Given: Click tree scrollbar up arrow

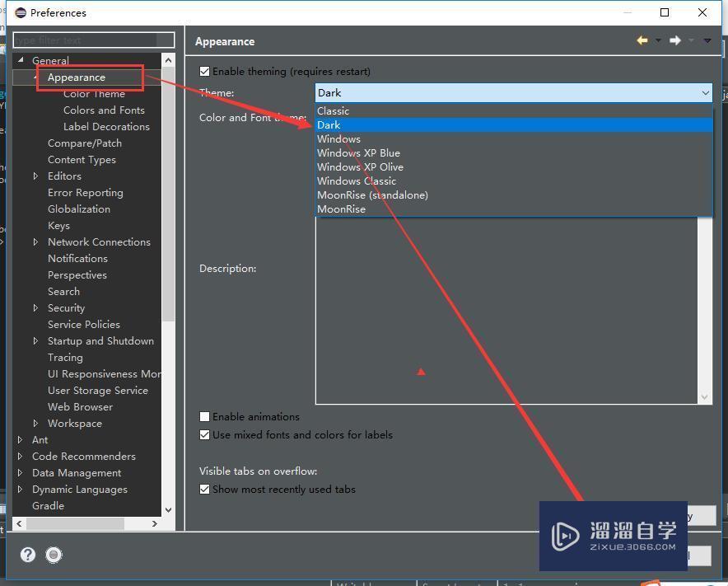Looking at the screenshot, I should (169, 60).
